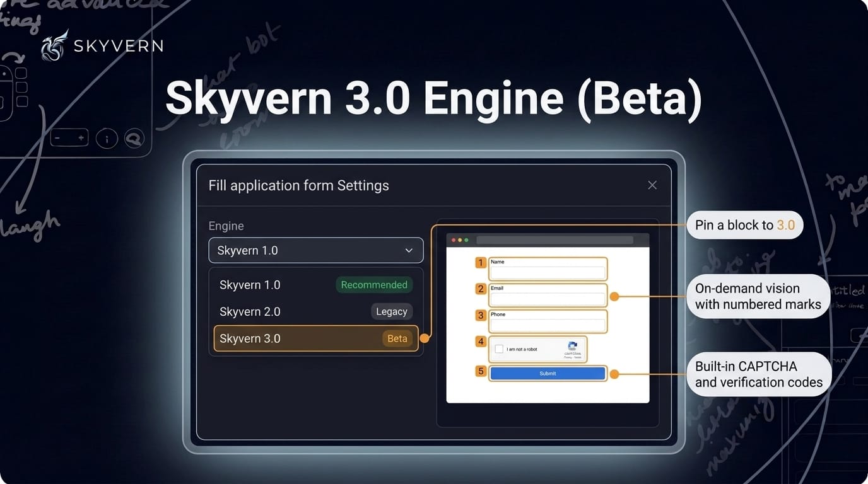Check the I am not a robot checkbox
Image resolution: width=868 pixels, height=484 pixels.
click(x=499, y=349)
